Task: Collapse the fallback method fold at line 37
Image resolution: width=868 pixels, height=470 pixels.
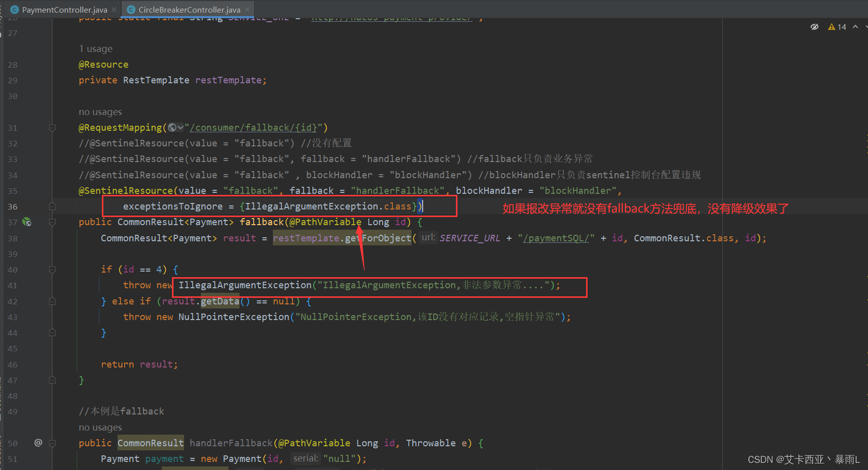Action: tap(52, 222)
